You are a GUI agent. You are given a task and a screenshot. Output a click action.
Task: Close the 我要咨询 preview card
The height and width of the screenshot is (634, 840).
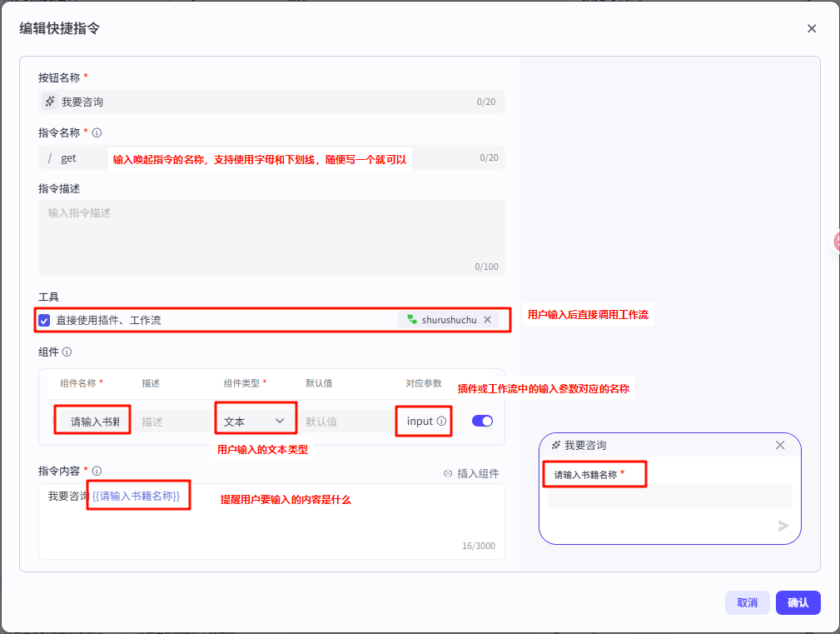click(x=780, y=445)
